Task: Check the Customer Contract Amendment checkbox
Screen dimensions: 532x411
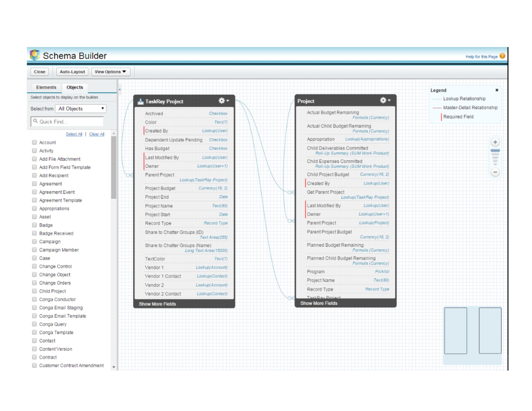Action: click(x=34, y=366)
